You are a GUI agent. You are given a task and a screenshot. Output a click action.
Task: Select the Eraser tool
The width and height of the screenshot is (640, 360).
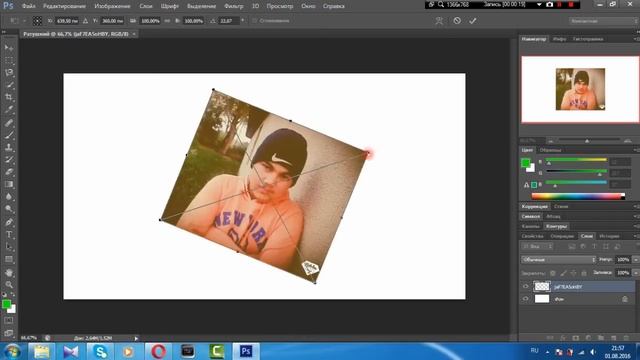[9, 172]
